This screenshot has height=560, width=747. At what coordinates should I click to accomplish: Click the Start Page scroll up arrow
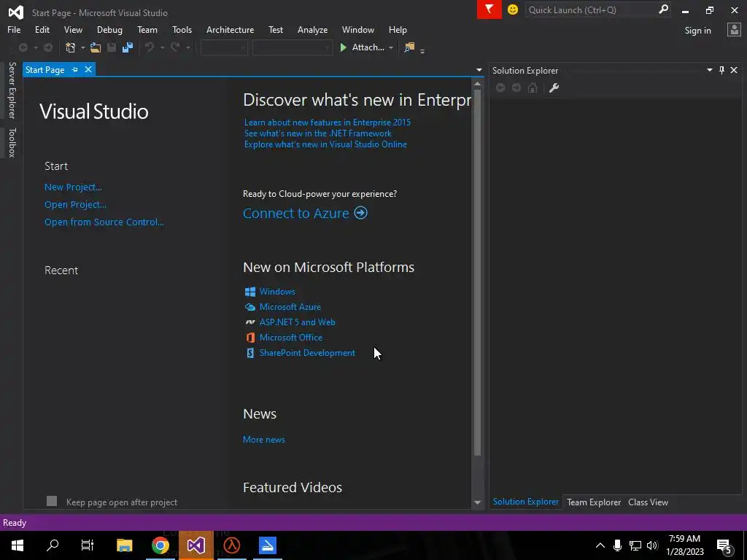pyautogui.click(x=477, y=84)
